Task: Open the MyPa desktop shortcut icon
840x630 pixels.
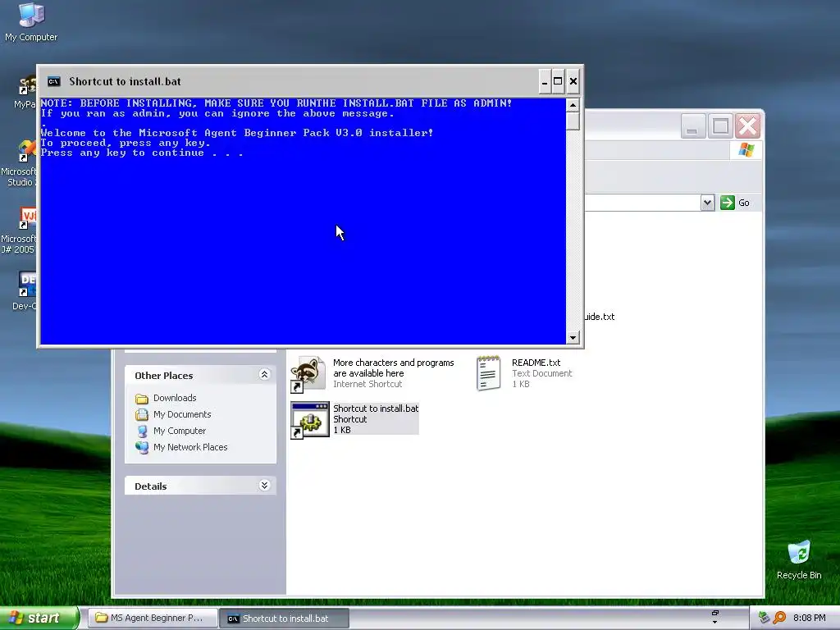Action: point(25,92)
